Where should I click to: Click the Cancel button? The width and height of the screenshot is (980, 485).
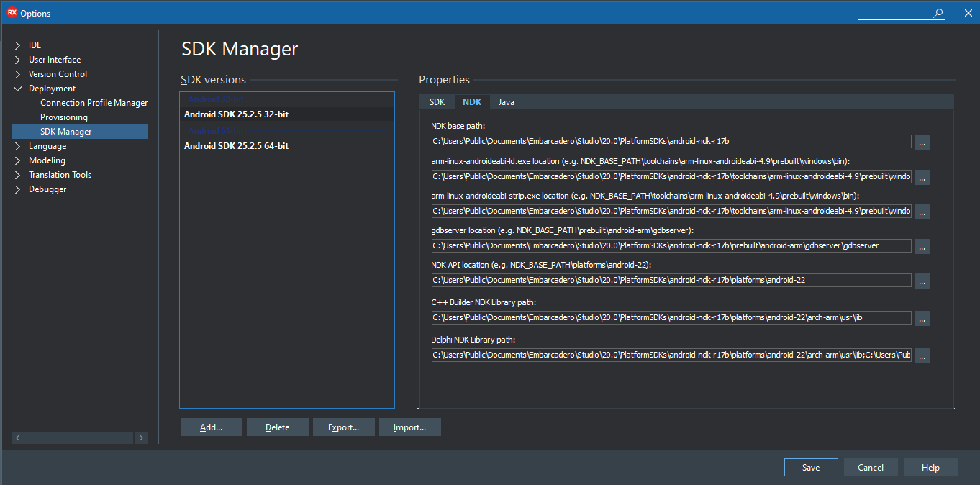[871, 468]
